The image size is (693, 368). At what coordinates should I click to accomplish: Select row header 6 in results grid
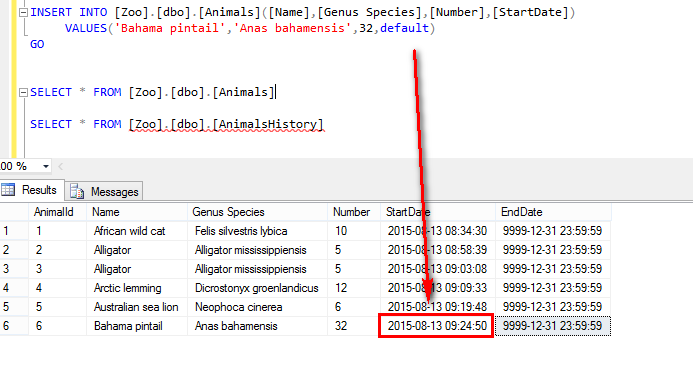tap(14, 326)
